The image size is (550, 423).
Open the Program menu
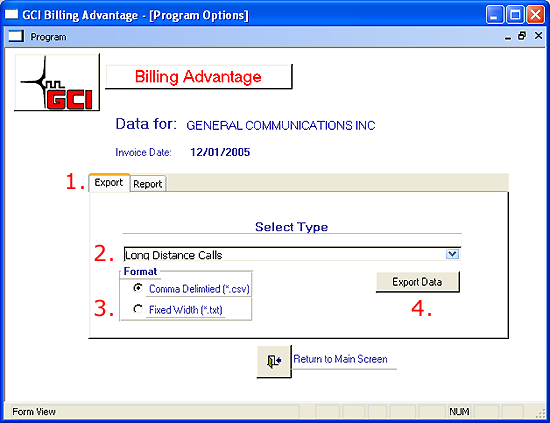[48, 37]
